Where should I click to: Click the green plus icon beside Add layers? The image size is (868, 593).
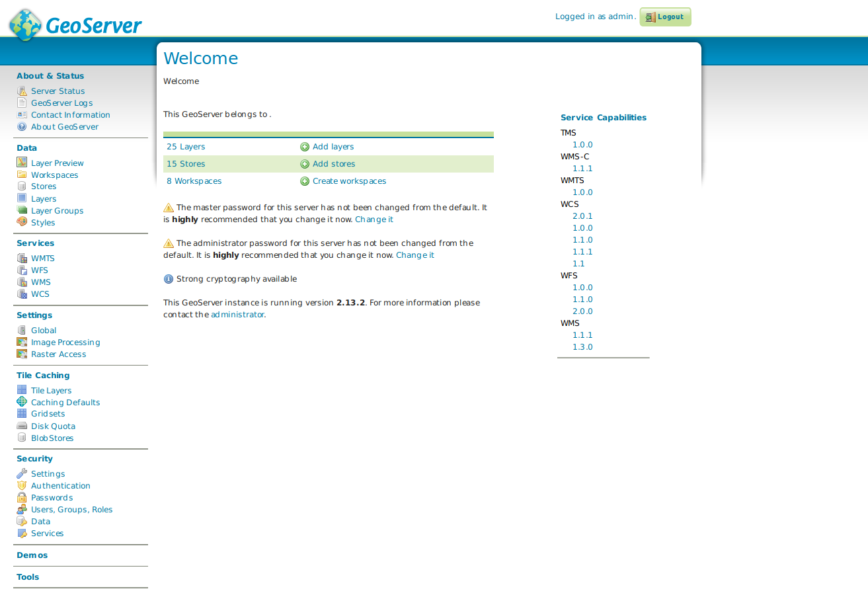305,147
